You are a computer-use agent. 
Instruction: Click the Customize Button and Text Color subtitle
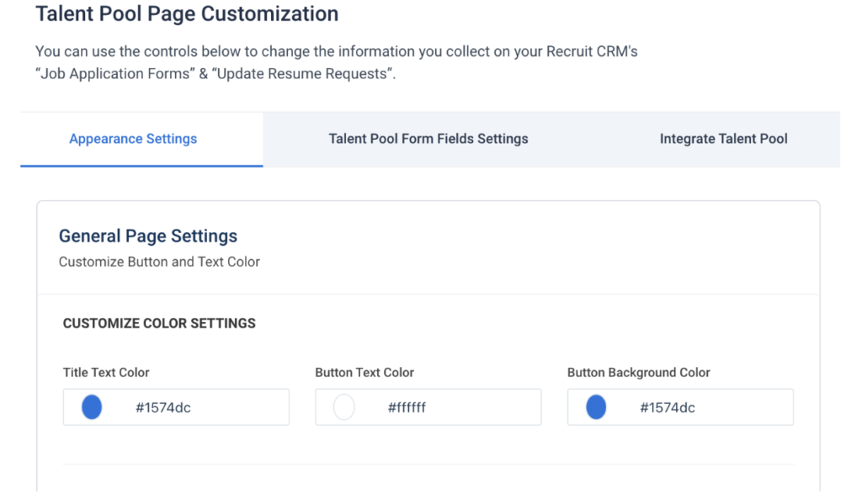pyautogui.click(x=159, y=262)
